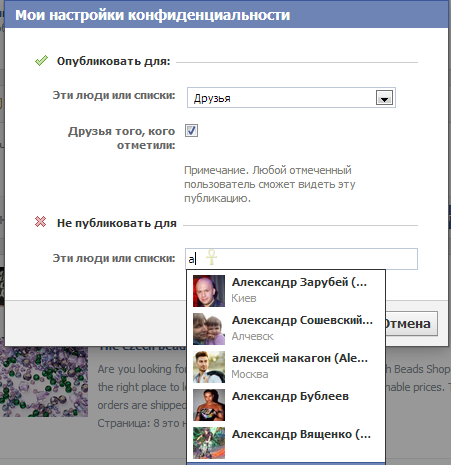Focus the hide-from people input field
The height and width of the screenshot is (465, 451).
point(301,259)
